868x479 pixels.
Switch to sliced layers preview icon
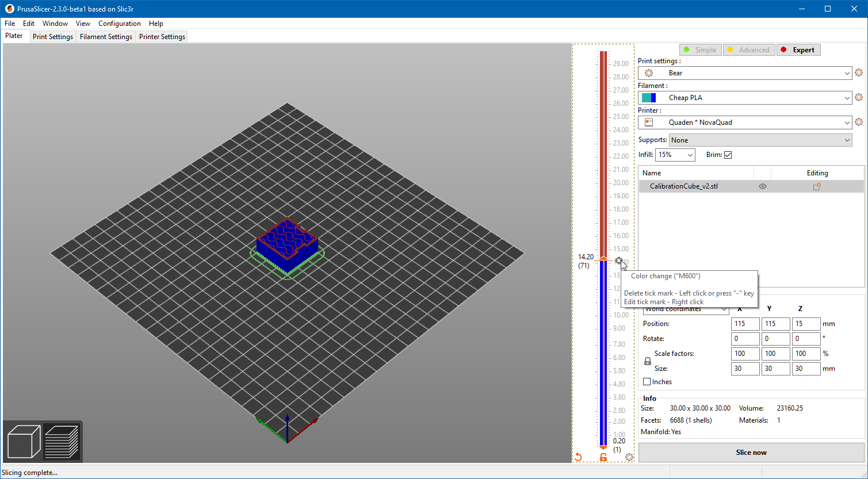(x=62, y=442)
